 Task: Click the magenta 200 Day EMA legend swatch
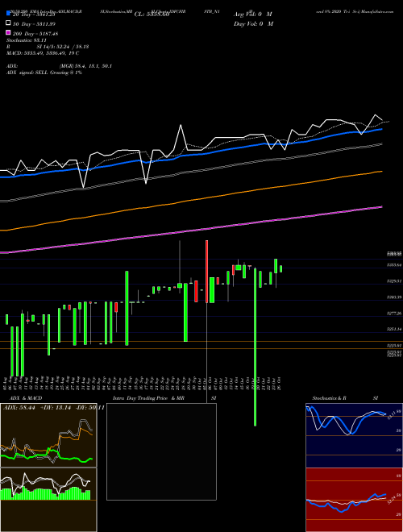point(8,33)
